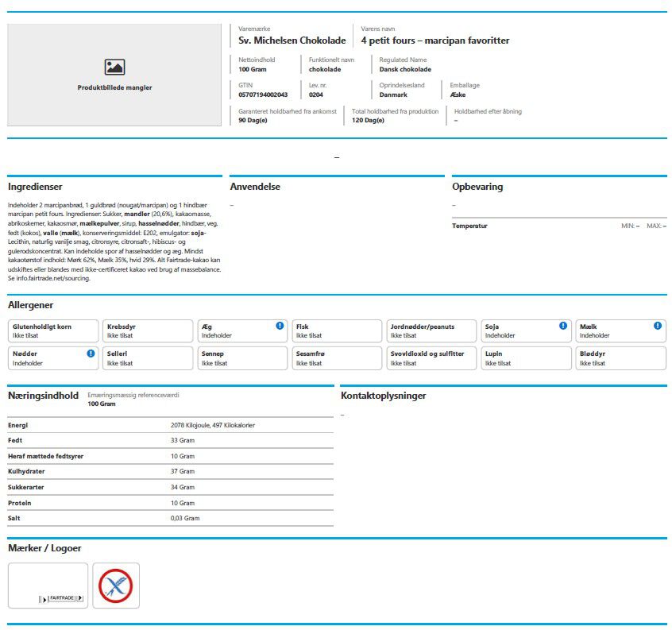Click the Salt value 0,03 Gram

pyautogui.click(x=185, y=518)
